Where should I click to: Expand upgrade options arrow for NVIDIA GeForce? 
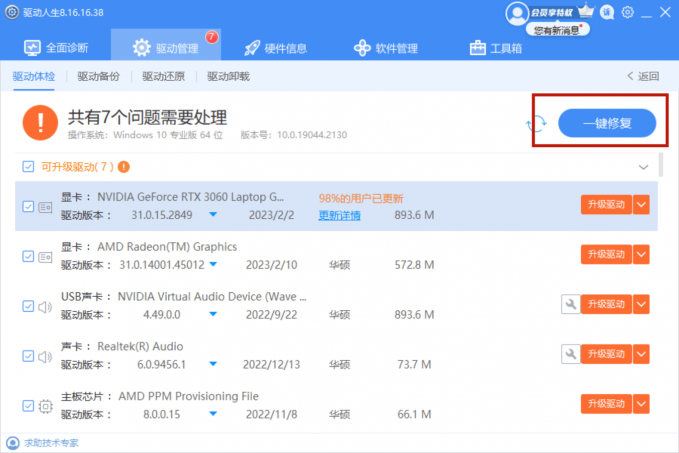click(641, 204)
